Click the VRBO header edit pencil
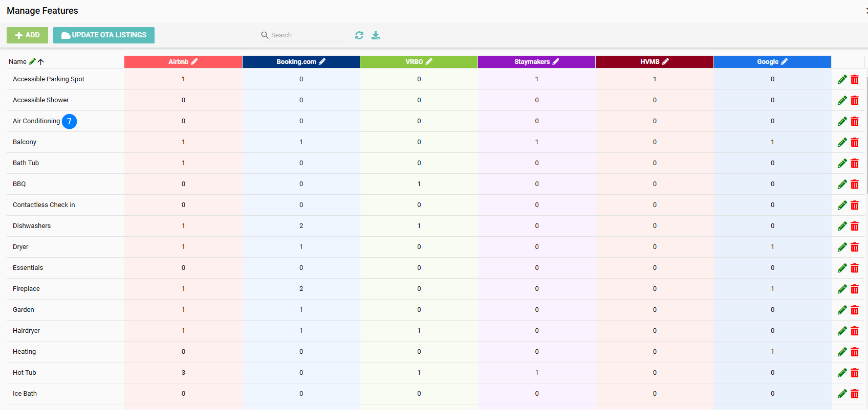The width and height of the screenshot is (868, 410). coord(429,61)
